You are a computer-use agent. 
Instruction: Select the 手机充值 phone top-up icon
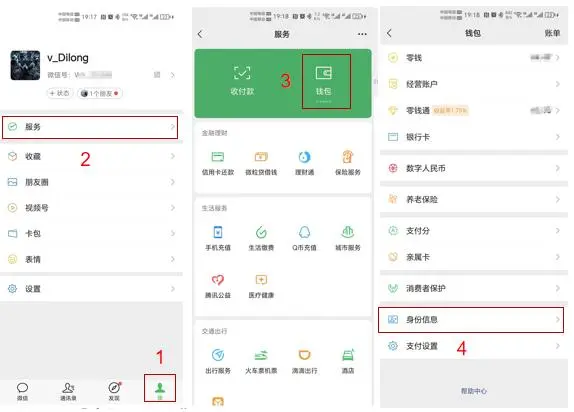[x=218, y=232]
